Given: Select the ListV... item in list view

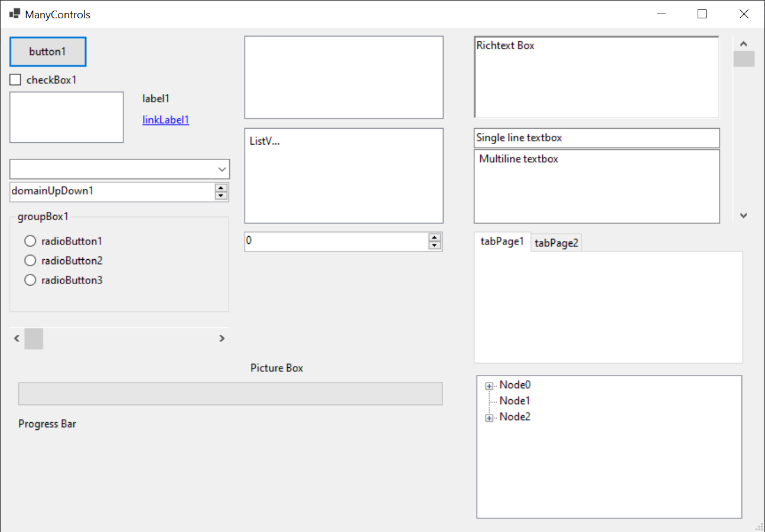Looking at the screenshot, I should pyautogui.click(x=265, y=141).
